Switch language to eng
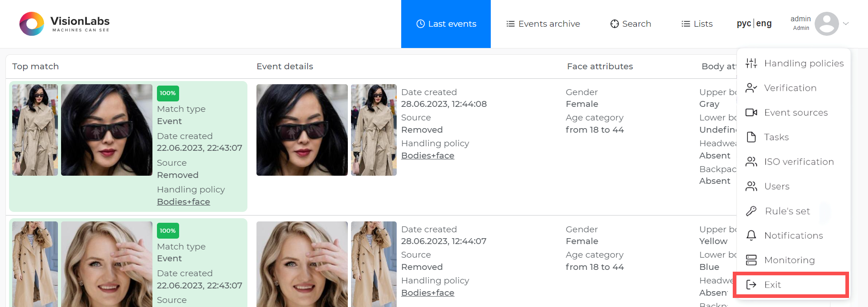 click(764, 24)
